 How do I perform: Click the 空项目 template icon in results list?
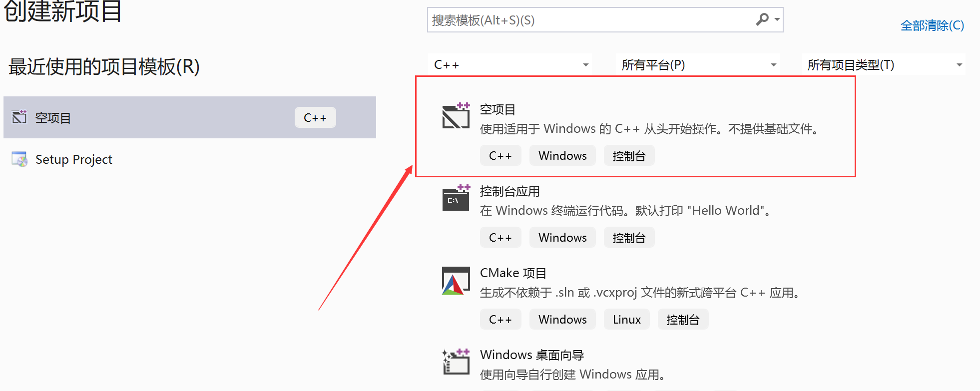click(x=456, y=115)
